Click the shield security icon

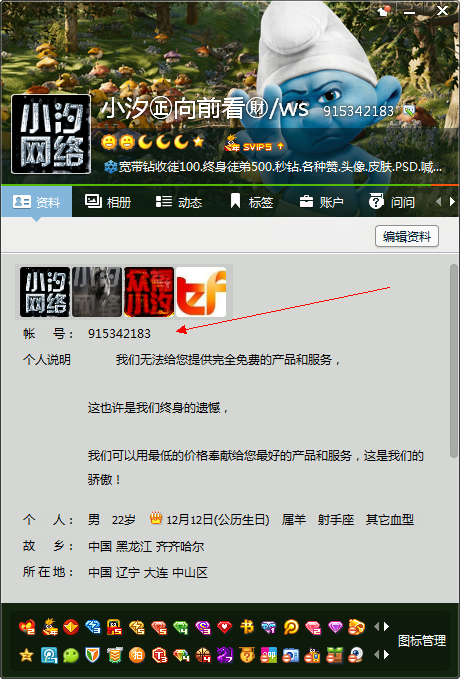coord(92,655)
